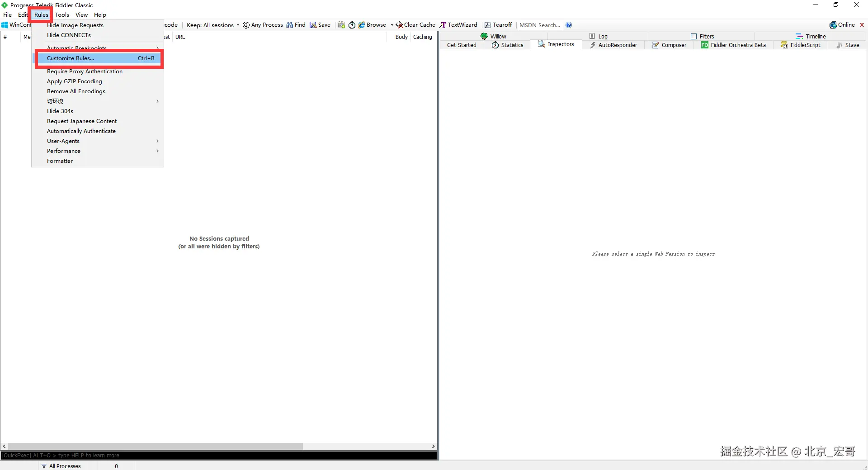This screenshot has height=470, width=868.
Task: Click the Online network status icon
Action: (833, 25)
